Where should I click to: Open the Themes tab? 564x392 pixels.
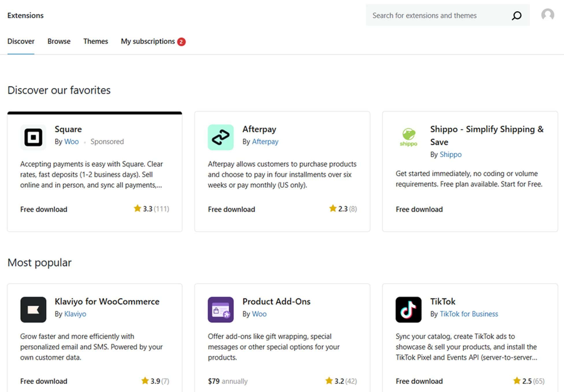click(95, 41)
